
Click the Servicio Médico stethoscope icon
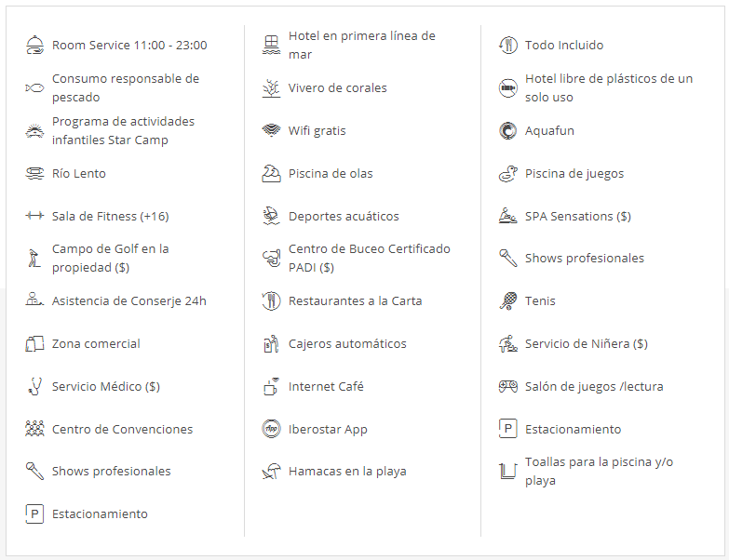point(34,386)
